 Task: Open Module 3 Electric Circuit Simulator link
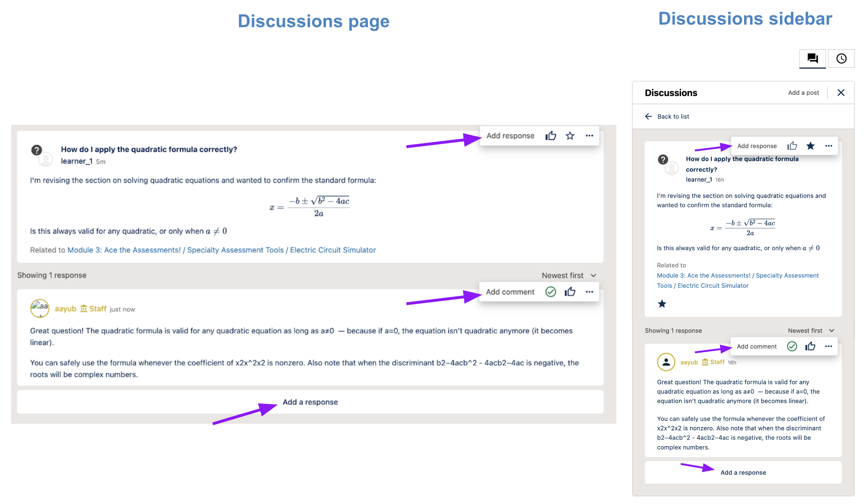(x=221, y=250)
